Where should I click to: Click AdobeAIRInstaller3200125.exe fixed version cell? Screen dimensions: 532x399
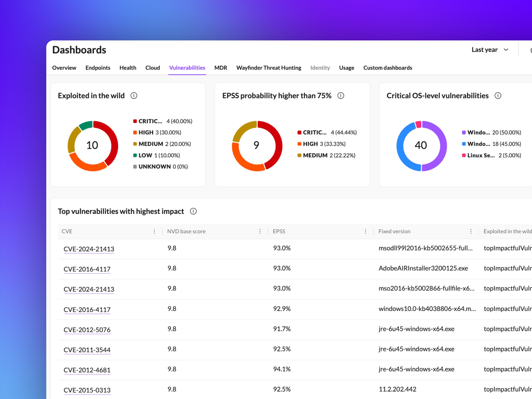coord(423,268)
